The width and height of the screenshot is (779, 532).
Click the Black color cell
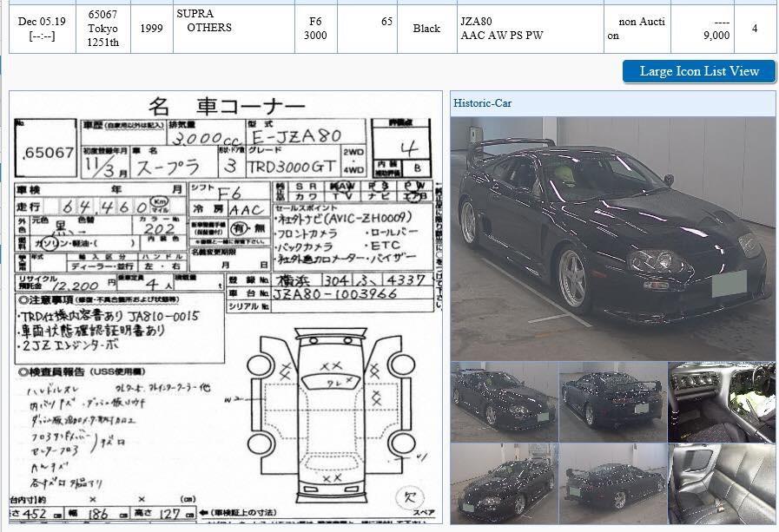point(426,28)
